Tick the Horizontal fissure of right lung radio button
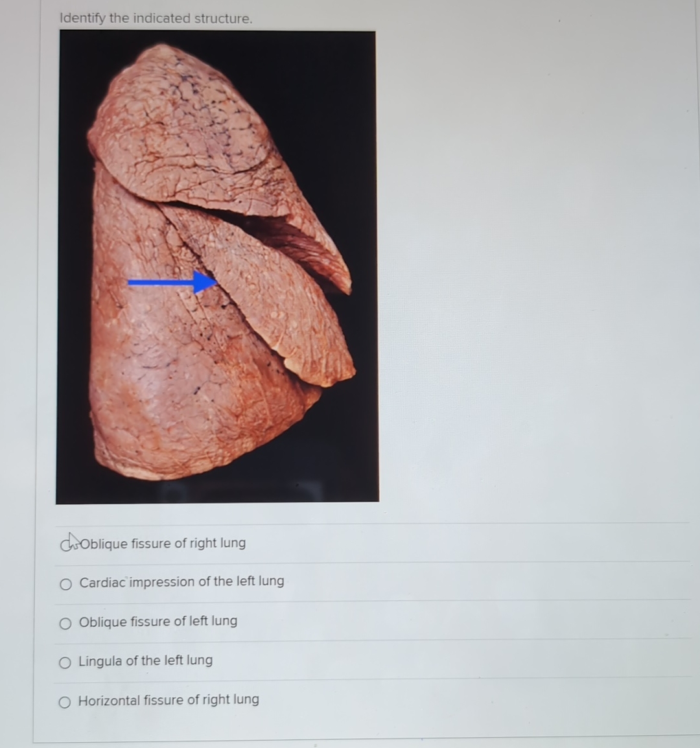This screenshot has width=700, height=748. point(65,702)
